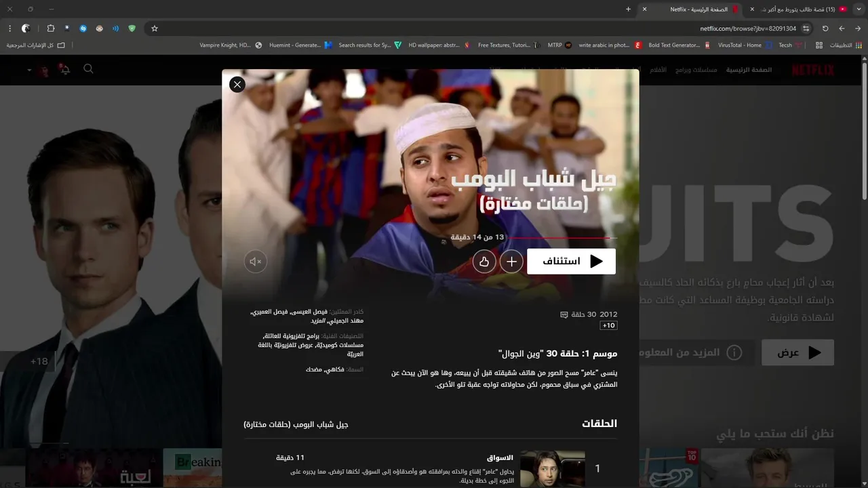Screen dimensions: 868x488
Task: Click the blue sound waves extension icon
Action: point(116,28)
